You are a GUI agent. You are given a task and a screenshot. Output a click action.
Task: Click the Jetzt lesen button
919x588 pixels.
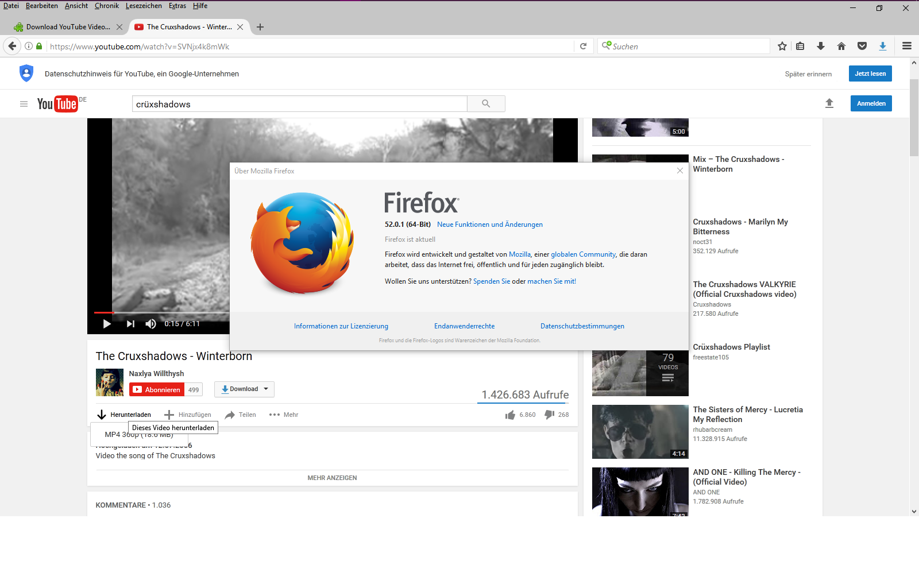870,73
